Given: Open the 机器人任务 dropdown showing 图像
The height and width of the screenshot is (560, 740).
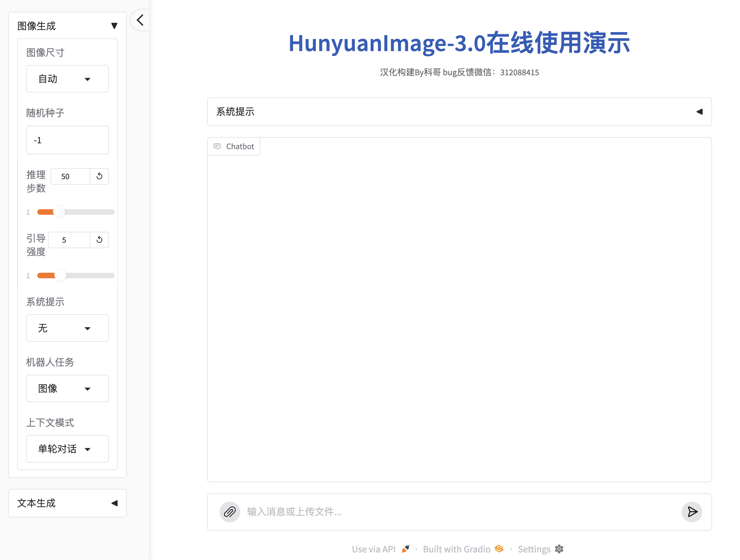Looking at the screenshot, I should [x=67, y=389].
